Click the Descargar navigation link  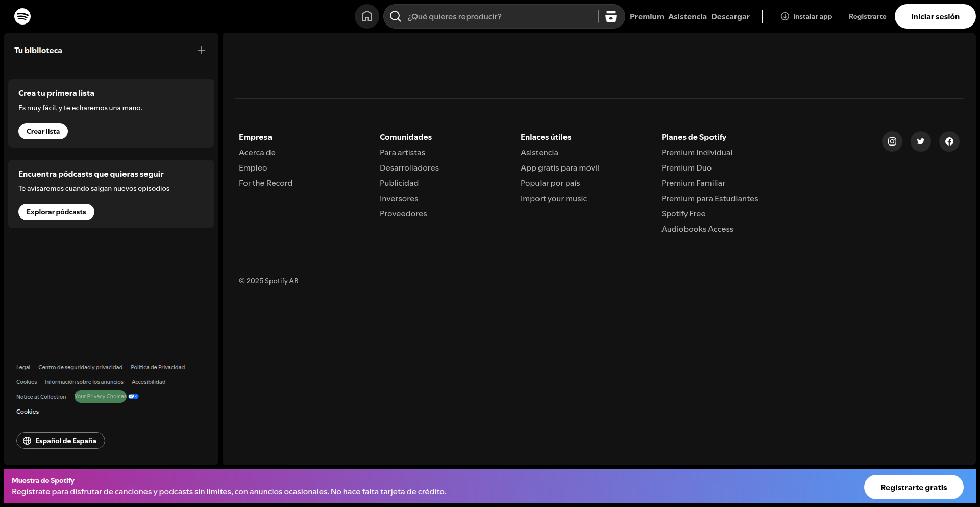[x=730, y=17]
